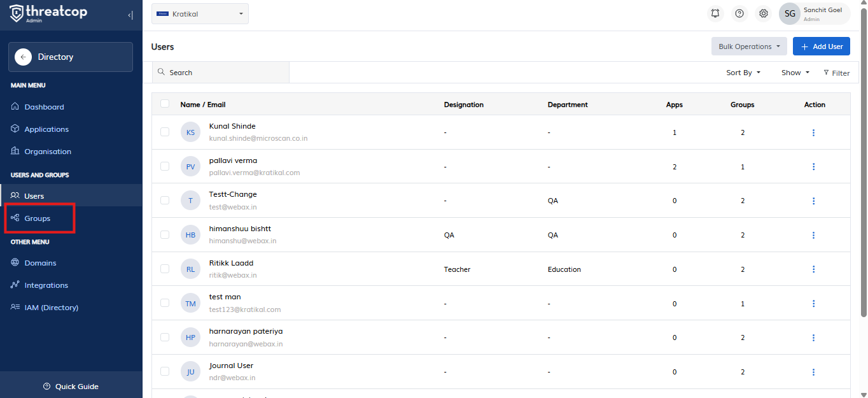Viewport: 868px width, 398px height.
Task: Open action menu for Kunal Shinde
Action: 813,132
